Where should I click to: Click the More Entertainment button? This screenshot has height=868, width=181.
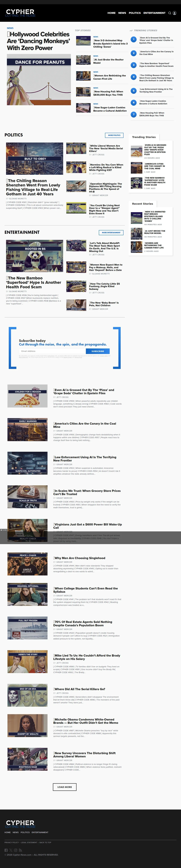click(111, 233)
